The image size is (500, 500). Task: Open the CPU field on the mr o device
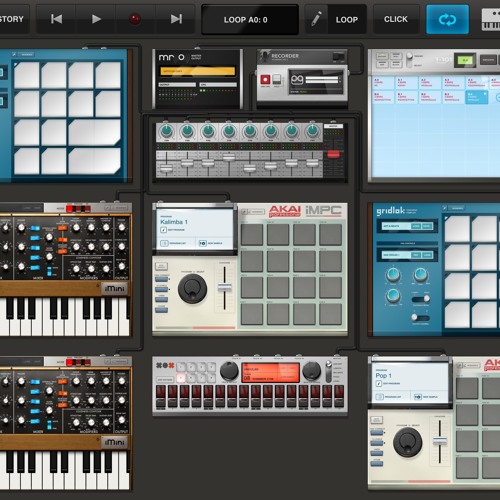218,85
